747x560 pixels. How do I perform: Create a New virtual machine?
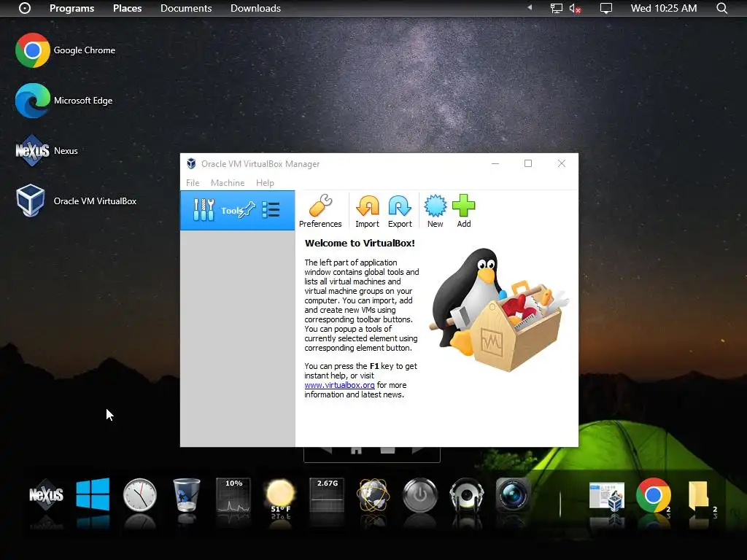(x=435, y=211)
